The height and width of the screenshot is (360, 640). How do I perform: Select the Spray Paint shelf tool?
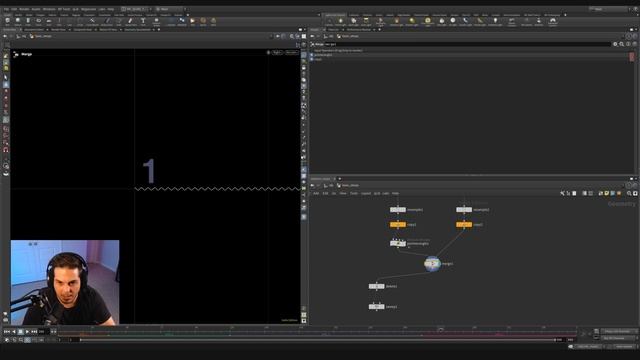tap(131, 21)
